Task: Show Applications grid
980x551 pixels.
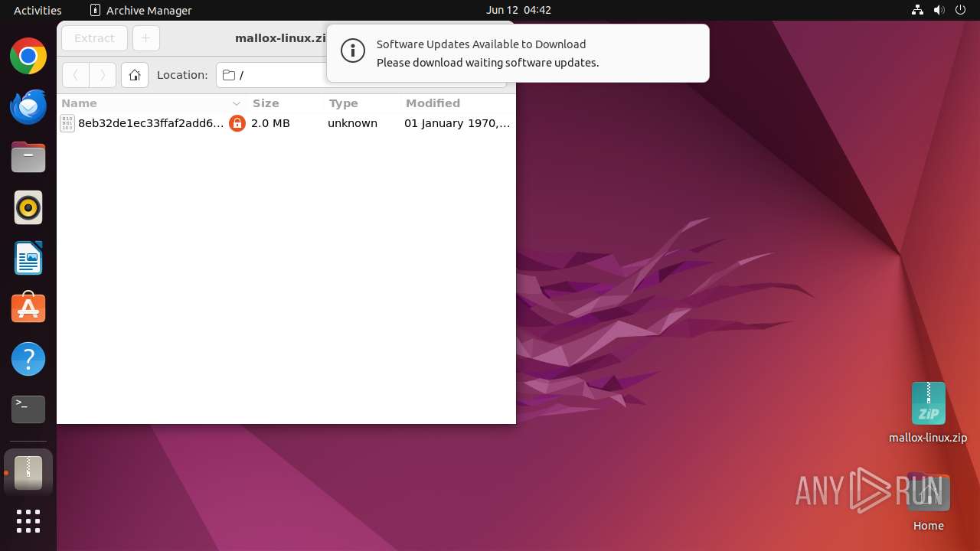Action: (x=28, y=521)
